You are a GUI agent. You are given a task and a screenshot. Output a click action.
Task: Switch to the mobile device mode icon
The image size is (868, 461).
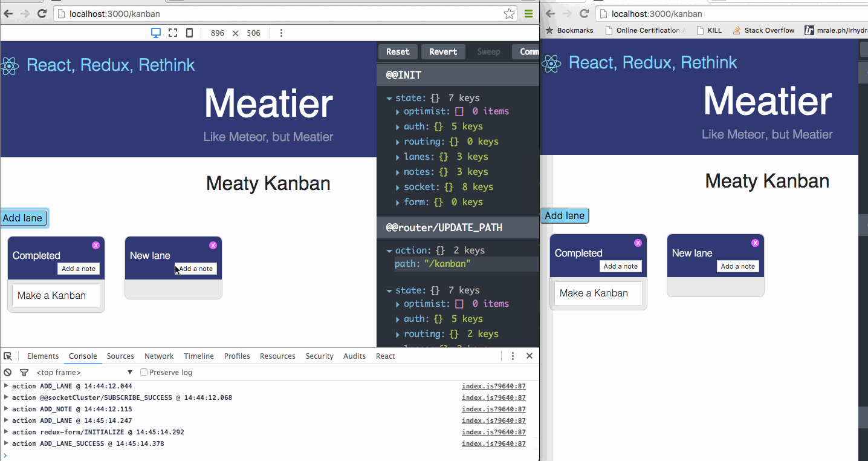point(189,33)
